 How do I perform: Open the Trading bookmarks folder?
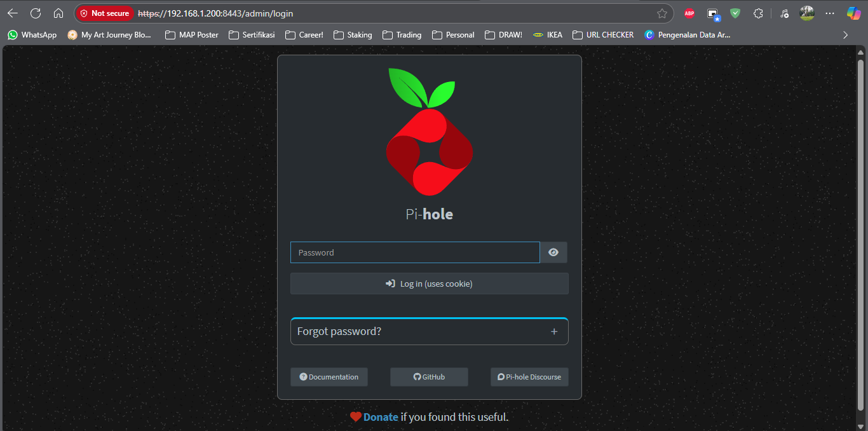402,35
